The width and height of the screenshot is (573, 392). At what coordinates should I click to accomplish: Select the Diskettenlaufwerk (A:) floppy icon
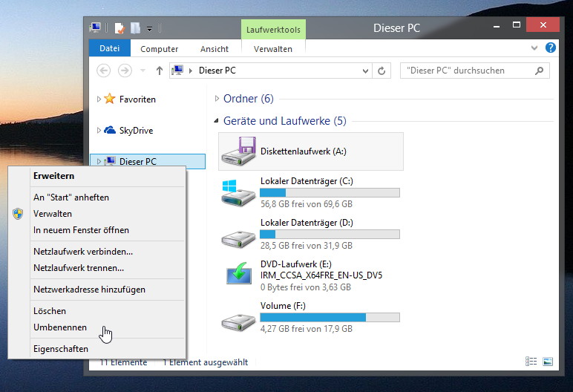(x=239, y=151)
